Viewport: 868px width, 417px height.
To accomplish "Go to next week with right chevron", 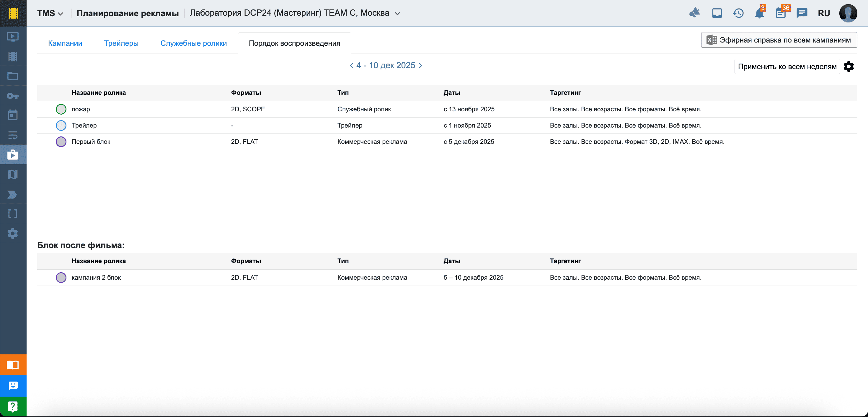I will [x=420, y=65].
